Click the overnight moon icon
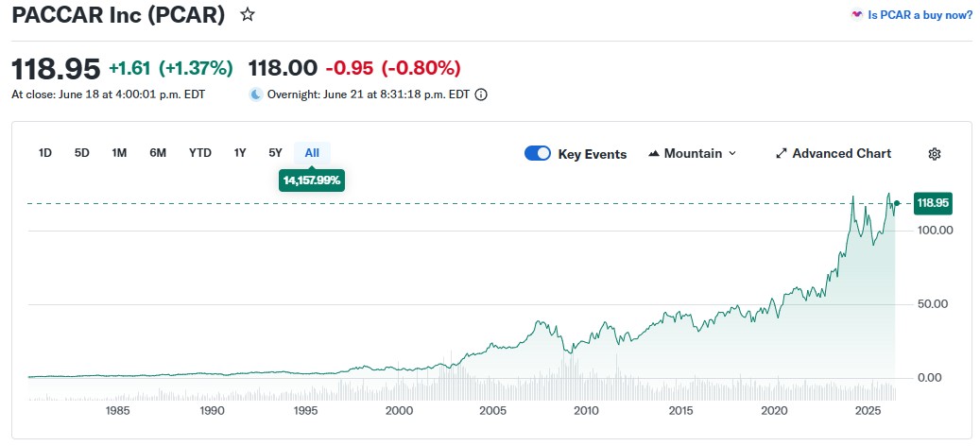Screen dimensions: 980x446 point(255,94)
